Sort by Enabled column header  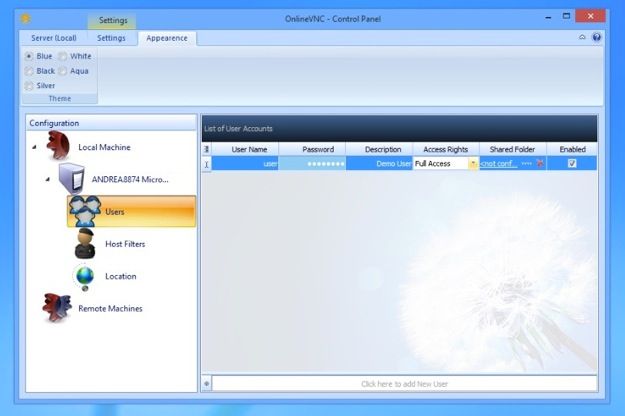(572, 149)
